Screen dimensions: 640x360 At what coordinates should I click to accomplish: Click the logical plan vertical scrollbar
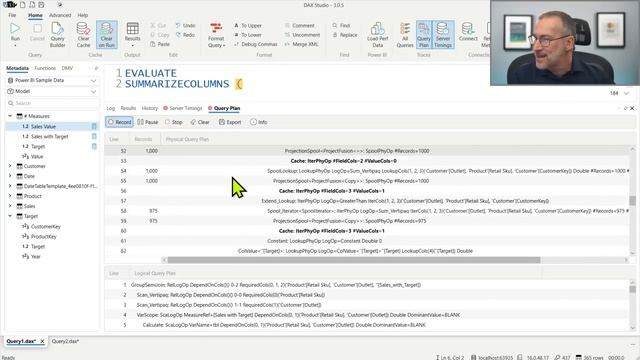click(632, 289)
